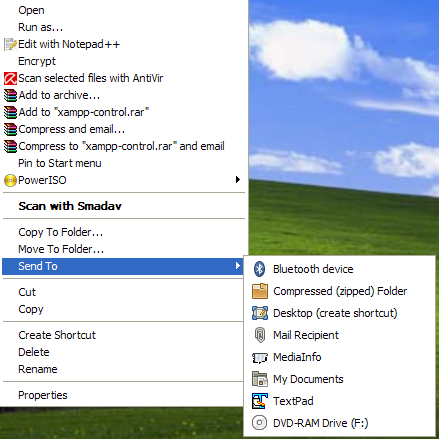Viewport: 439px width, 439px height.
Task: Click the Mail Recipient paperclip icon
Action: 260,335
